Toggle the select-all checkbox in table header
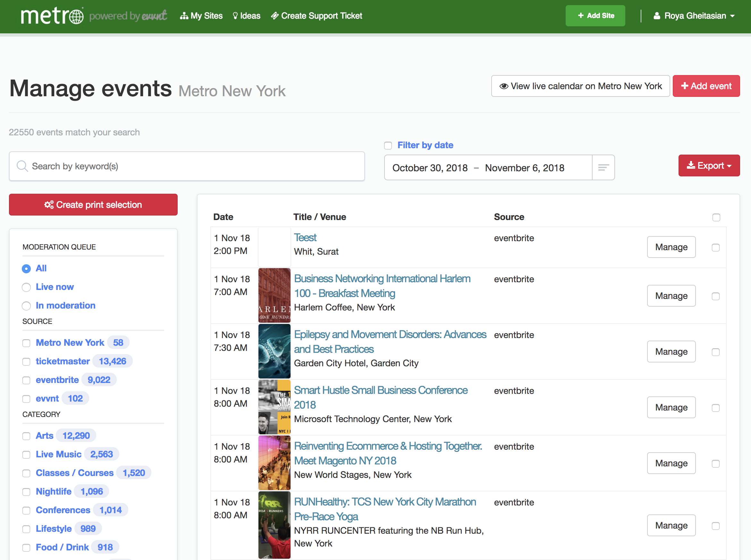751x560 pixels. point(716,217)
